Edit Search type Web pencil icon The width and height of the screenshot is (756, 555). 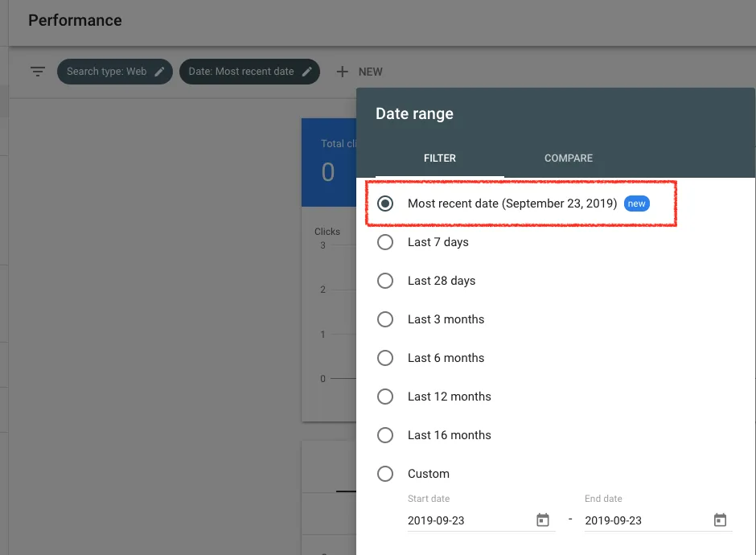click(x=159, y=72)
